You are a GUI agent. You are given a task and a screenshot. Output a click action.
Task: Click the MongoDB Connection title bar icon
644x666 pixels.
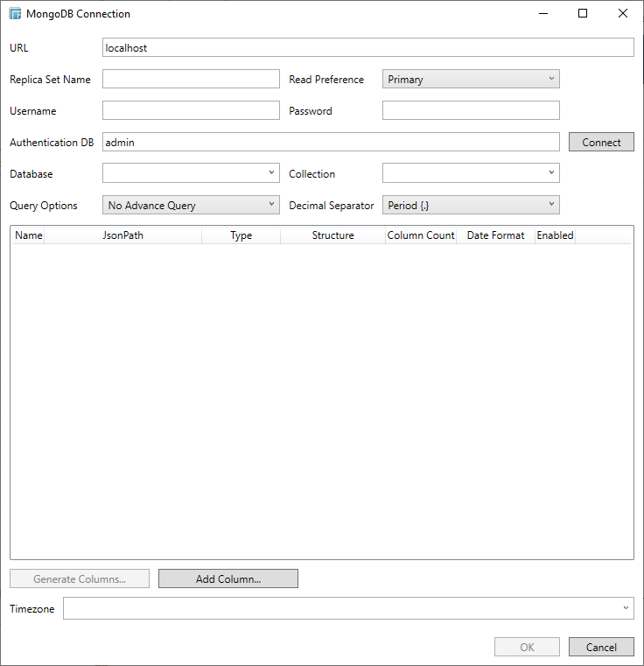pyautogui.click(x=15, y=14)
